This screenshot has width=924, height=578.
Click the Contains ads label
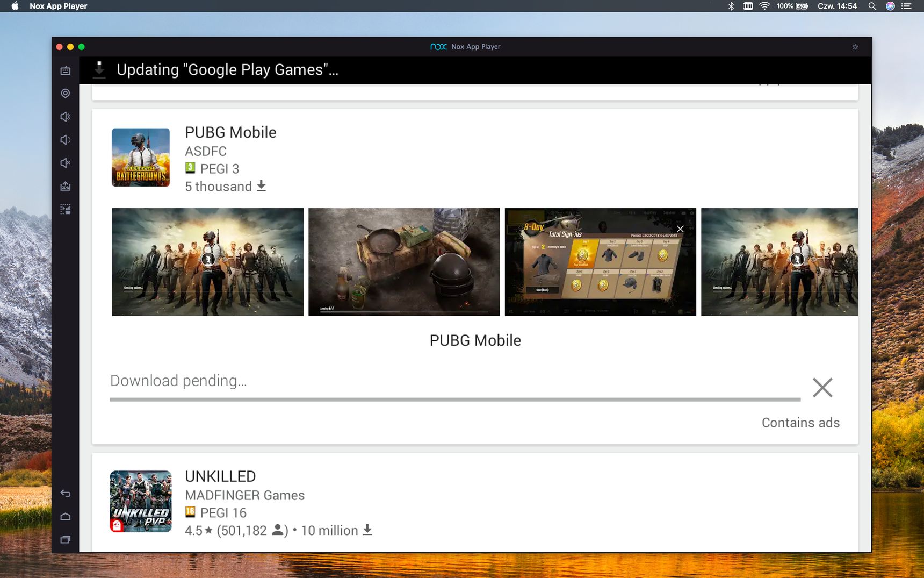[800, 423]
